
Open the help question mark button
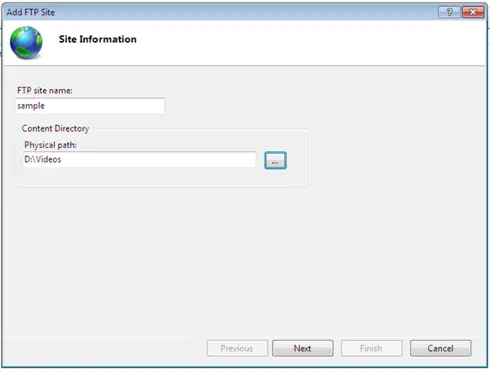[449, 12]
